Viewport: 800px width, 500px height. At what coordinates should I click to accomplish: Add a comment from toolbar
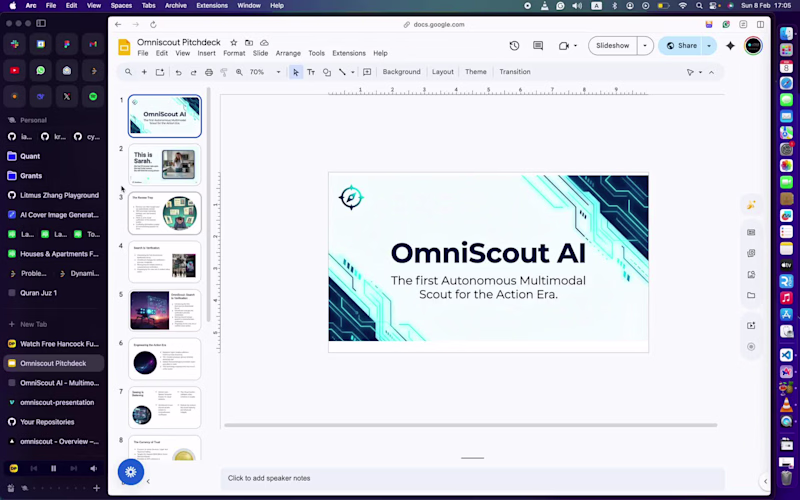point(367,72)
